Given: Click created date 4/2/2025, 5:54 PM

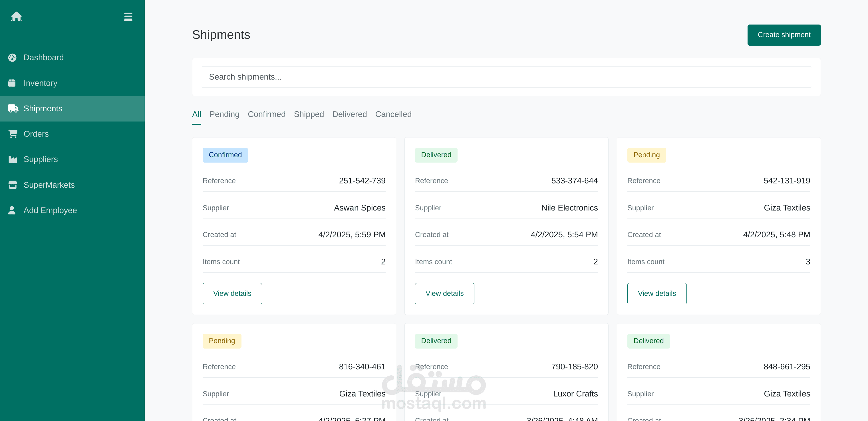Looking at the screenshot, I should point(564,235).
